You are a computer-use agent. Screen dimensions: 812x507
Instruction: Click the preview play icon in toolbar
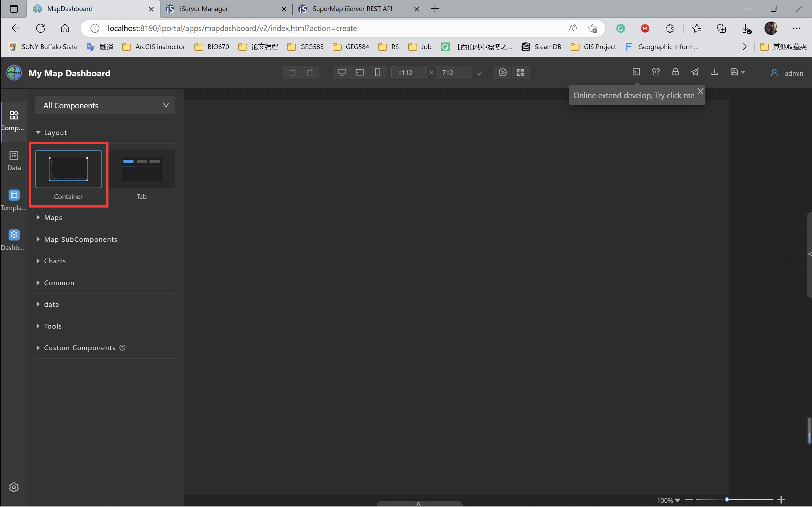(502, 73)
